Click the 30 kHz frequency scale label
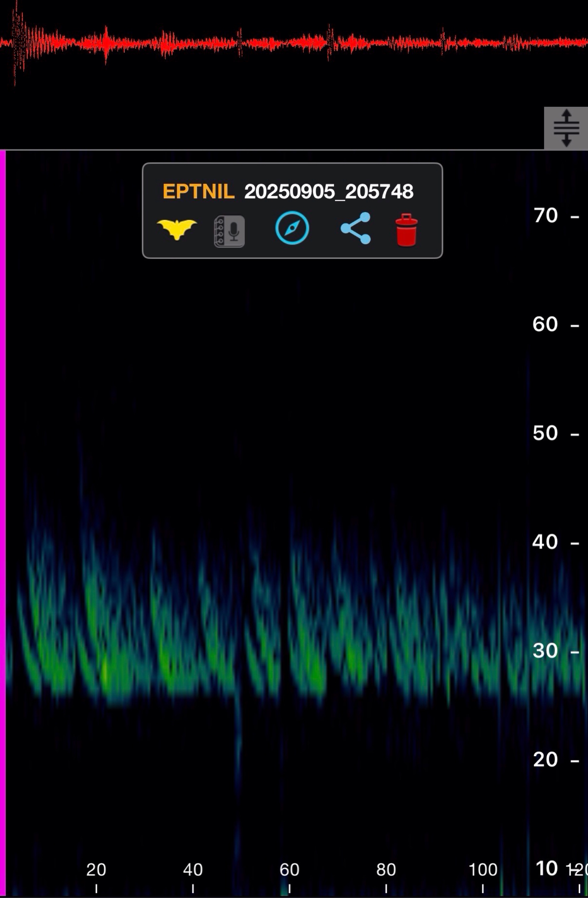This screenshot has height=898, width=588. (x=545, y=651)
